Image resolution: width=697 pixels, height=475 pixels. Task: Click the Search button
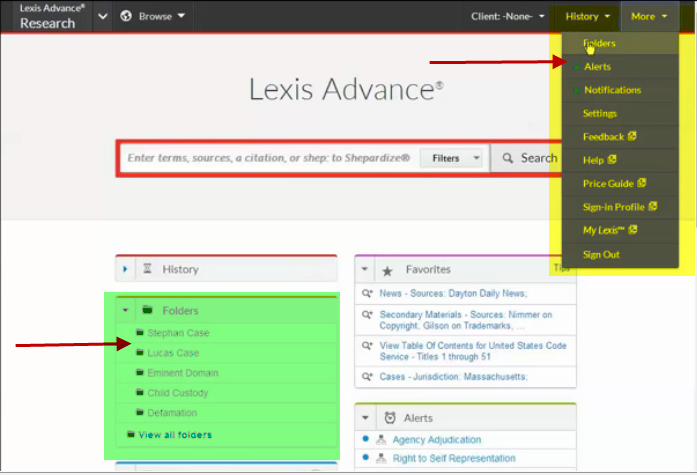pos(528,158)
